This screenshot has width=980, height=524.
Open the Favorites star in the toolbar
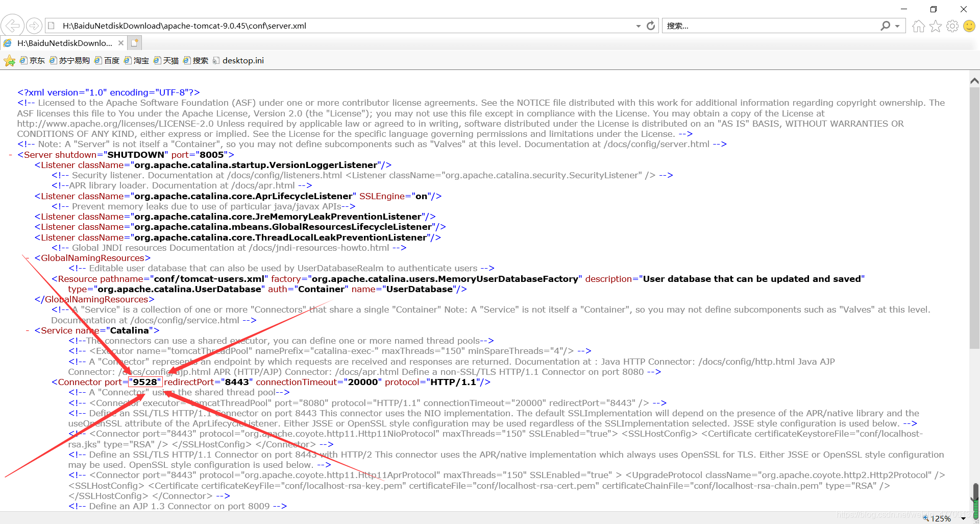(935, 26)
